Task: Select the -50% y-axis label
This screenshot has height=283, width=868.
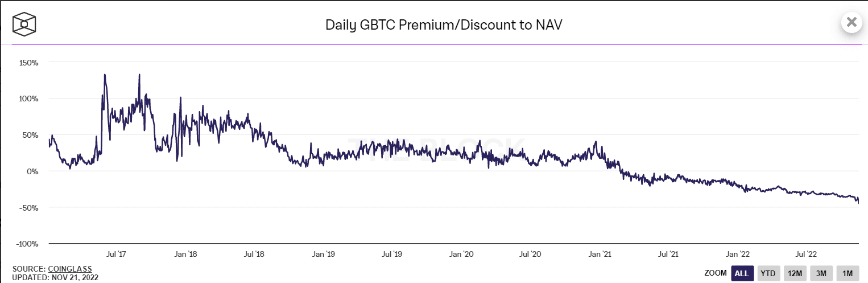Action: pos(28,208)
